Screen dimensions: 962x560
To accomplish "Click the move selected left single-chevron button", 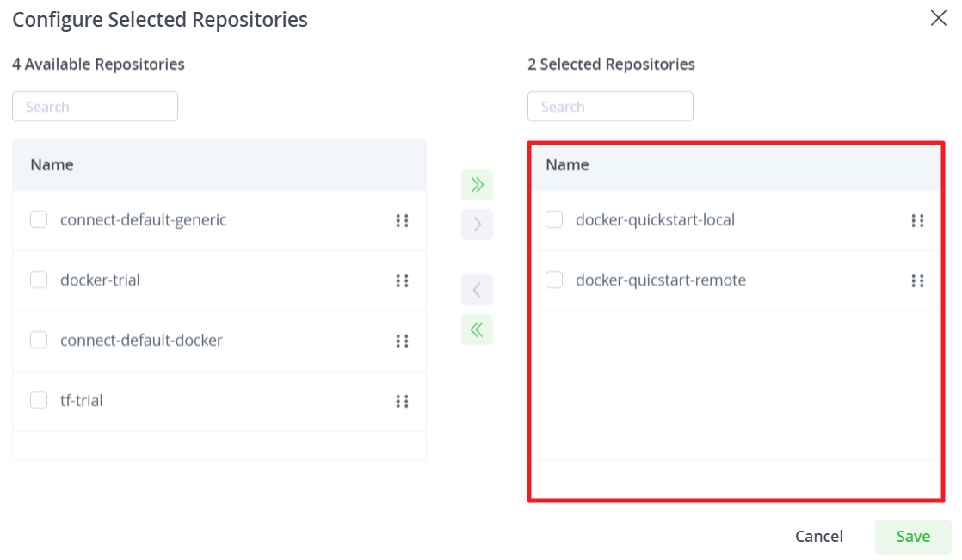I will click(477, 290).
